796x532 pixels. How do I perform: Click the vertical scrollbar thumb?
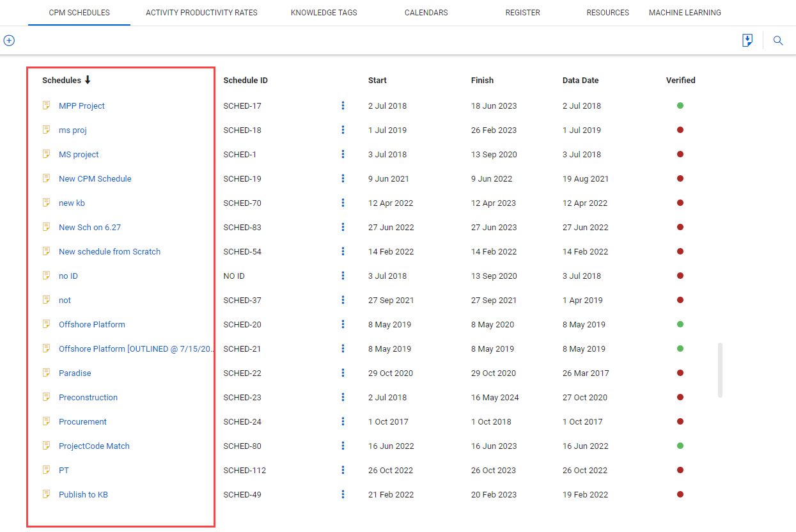720,370
